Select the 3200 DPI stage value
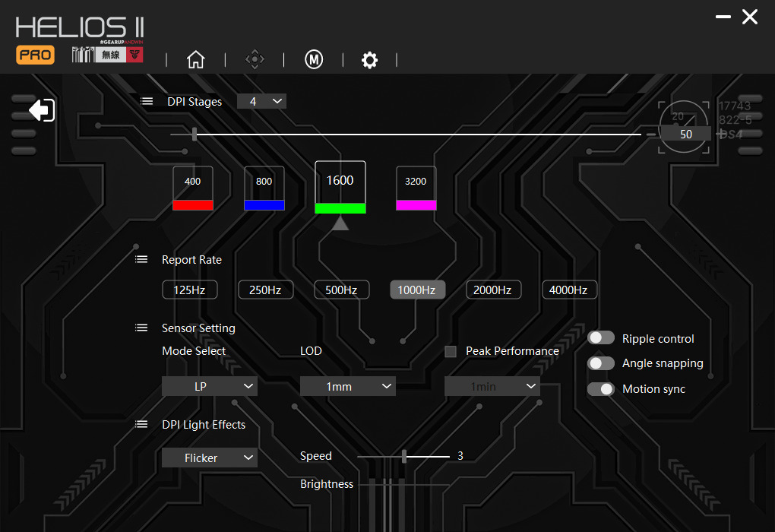775x532 pixels. click(x=416, y=182)
